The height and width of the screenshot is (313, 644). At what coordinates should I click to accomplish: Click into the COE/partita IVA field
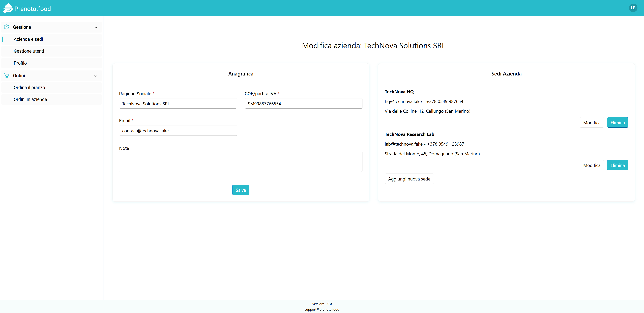(x=303, y=104)
